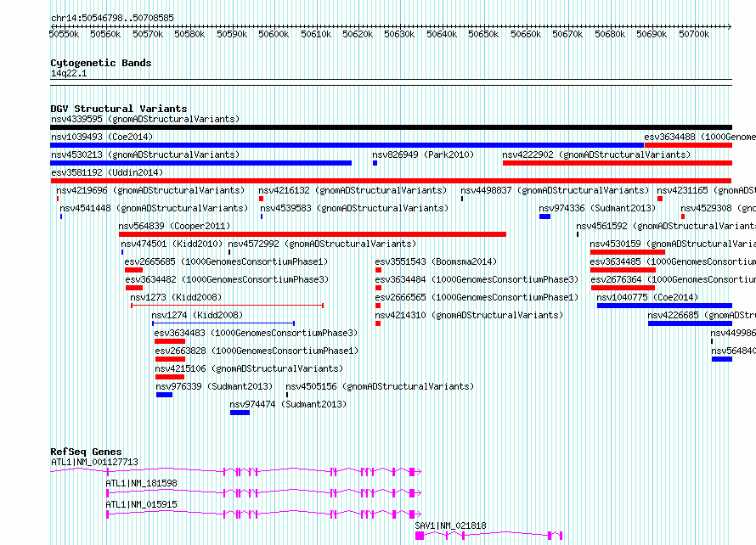This screenshot has width=756, height=545.
Task: Open the nsv1039493 (Coe2014) label link
Action: click(102, 137)
